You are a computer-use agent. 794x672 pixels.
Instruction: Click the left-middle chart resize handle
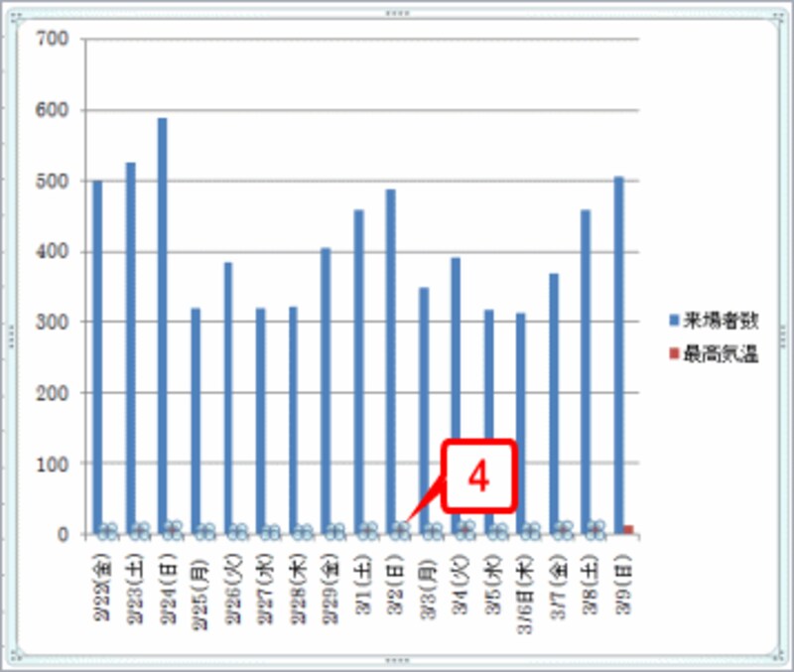pyautogui.click(x=12, y=336)
